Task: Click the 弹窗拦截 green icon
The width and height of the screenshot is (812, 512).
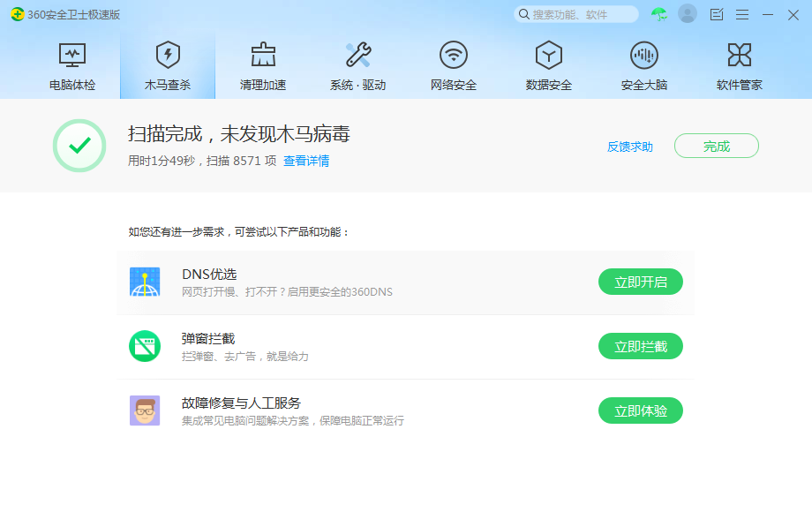Action: pyautogui.click(x=145, y=346)
